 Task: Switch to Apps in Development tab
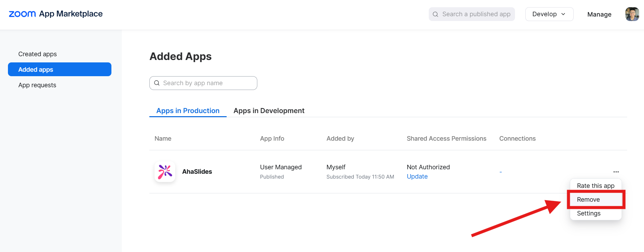(x=269, y=111)
